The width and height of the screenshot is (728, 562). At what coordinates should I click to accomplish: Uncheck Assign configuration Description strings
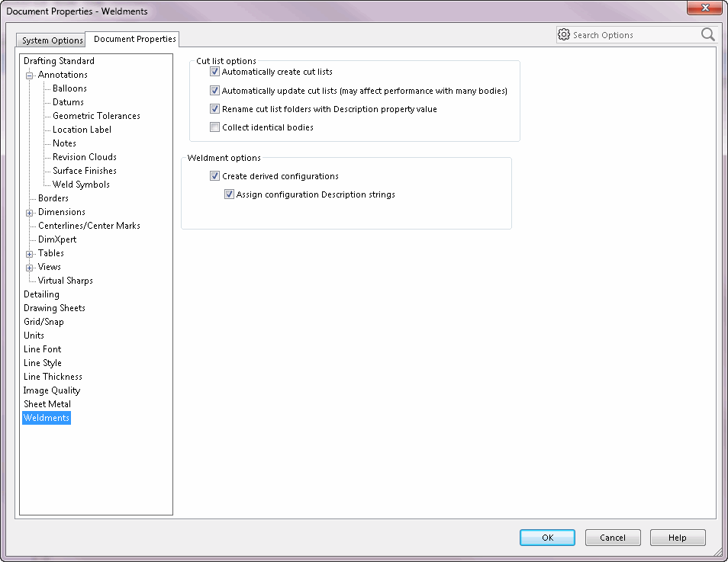point(229,194)
